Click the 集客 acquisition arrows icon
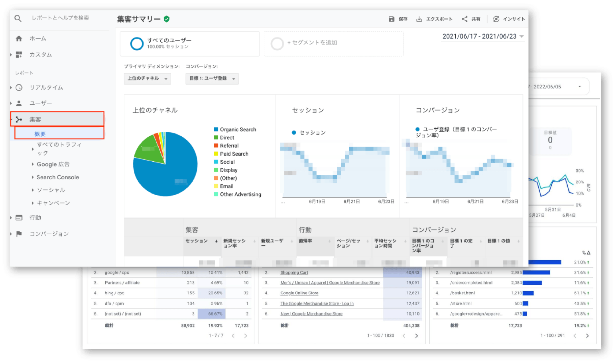Viewport: 616px width, 364px height. (19, 119)
